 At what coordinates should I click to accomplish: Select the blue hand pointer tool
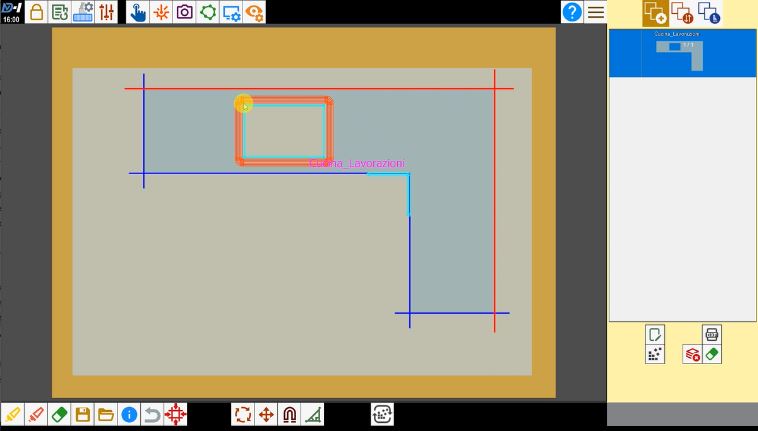coord(138,12)
